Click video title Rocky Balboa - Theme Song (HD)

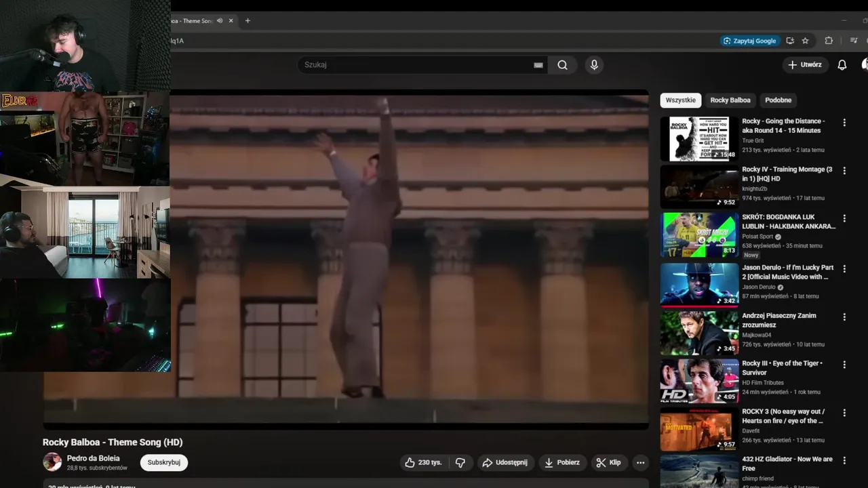113,442
